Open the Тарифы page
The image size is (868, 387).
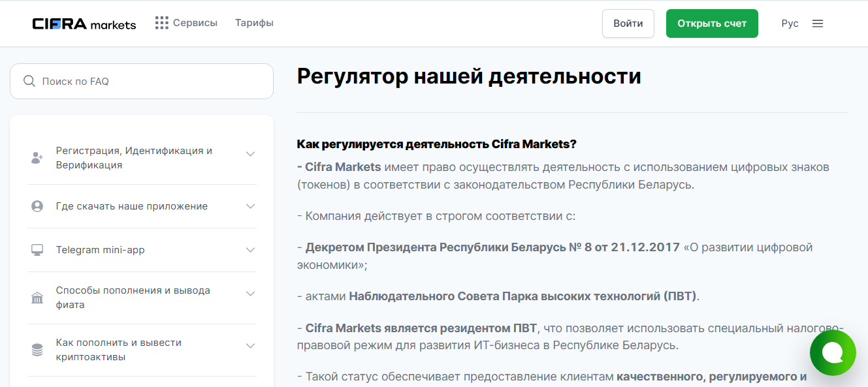click(254, 22)
